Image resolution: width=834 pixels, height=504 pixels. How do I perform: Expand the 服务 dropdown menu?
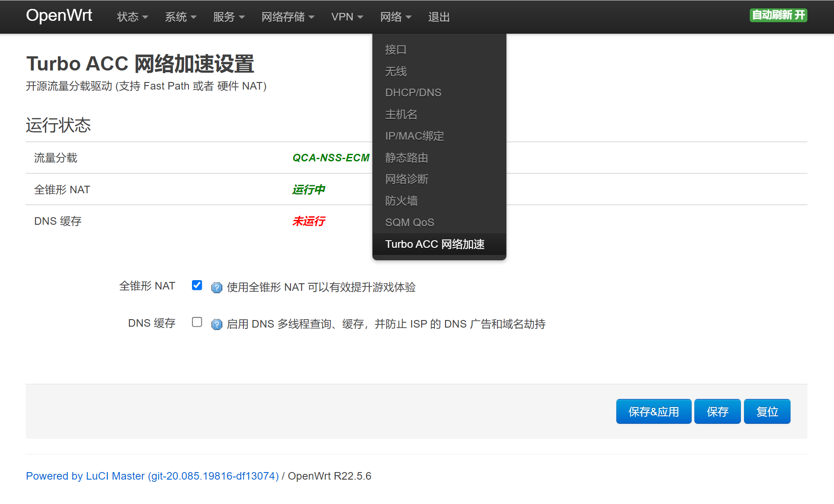click(229, 17)
